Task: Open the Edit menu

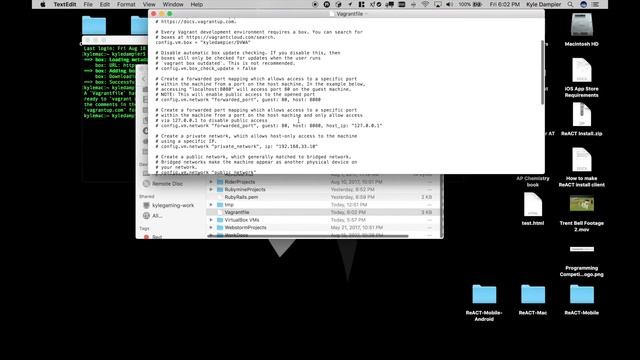Action: coord(105,4)
